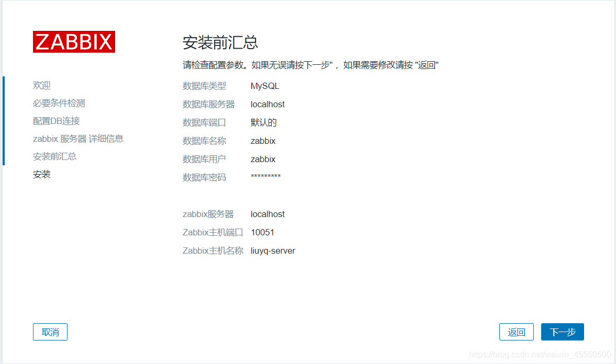Click the MySQL value
616x364 pixels.
(x=265, y=86)
